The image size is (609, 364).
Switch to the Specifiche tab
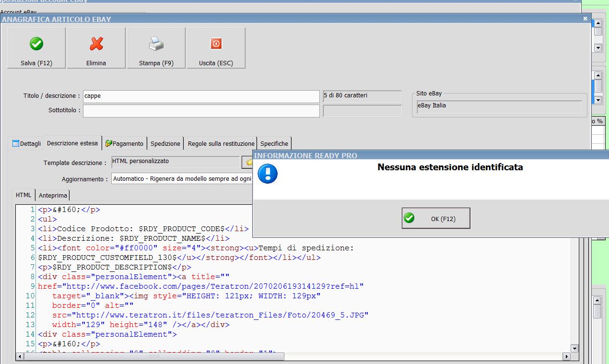pos(274,143)
